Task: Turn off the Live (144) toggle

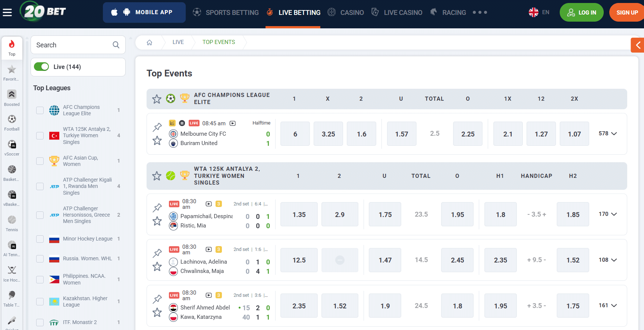Action: (x=41, y=67)
